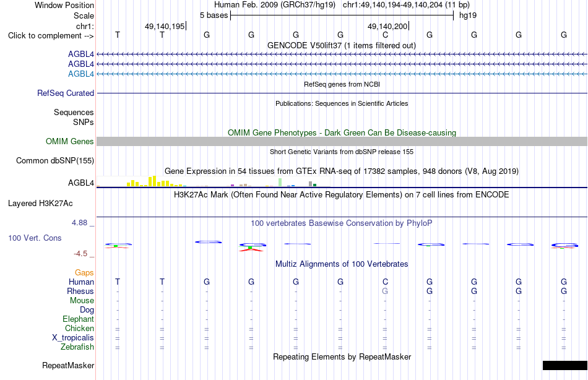Screen dimensions: 588x380
Task: Click the 'RefSeq genes from NCBI' title
Action: [342, 84]
